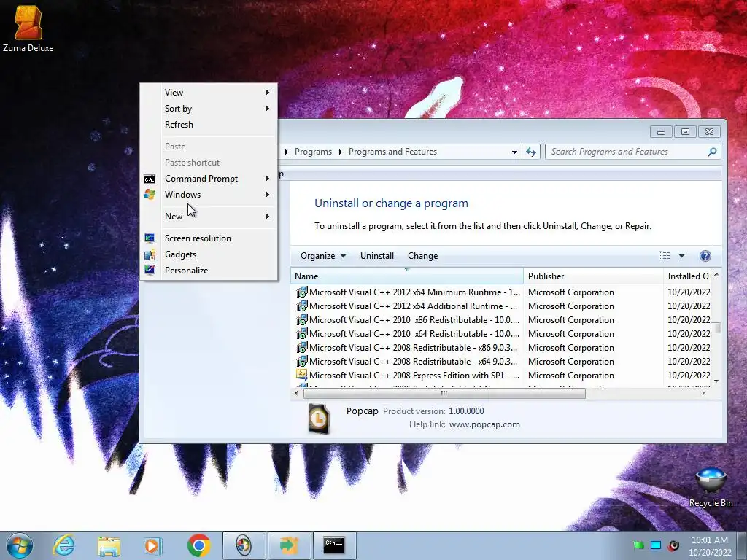
Task: Click the Uninstall toolbar button
Action: click(x=377, y=256)
